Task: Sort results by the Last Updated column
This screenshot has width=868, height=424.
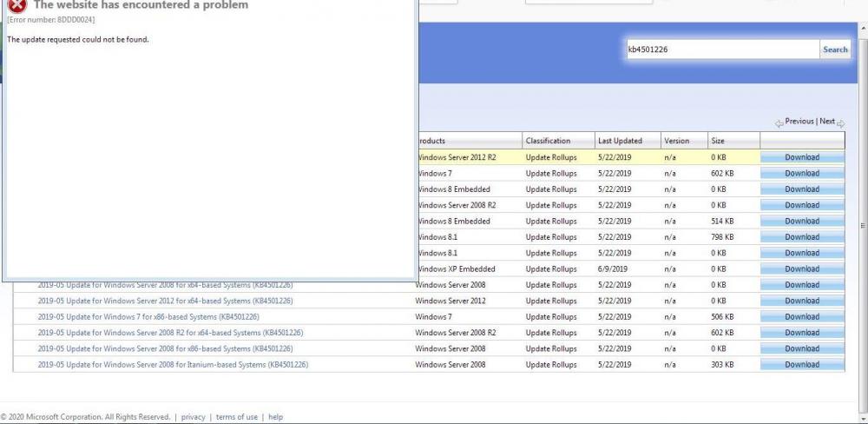Action: coord(620,141)
